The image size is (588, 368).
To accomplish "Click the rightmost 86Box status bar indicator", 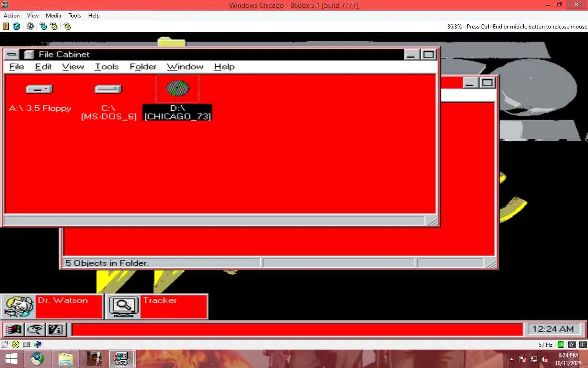I will point(583,345).
